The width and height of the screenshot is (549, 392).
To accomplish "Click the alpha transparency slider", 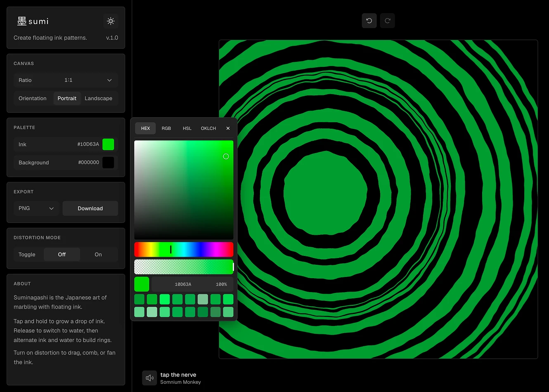I will [184, 267].
